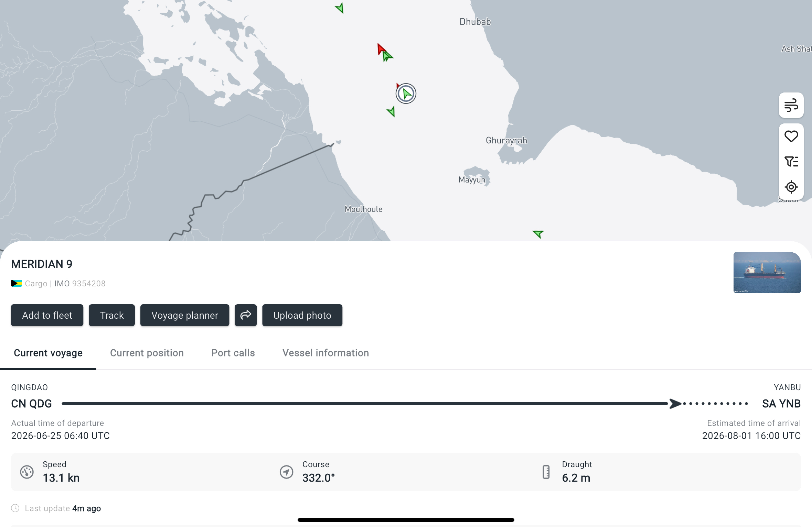The image size is (812, 527).
Task: Tap the heart favorites icon
Action: pos(791,136)
